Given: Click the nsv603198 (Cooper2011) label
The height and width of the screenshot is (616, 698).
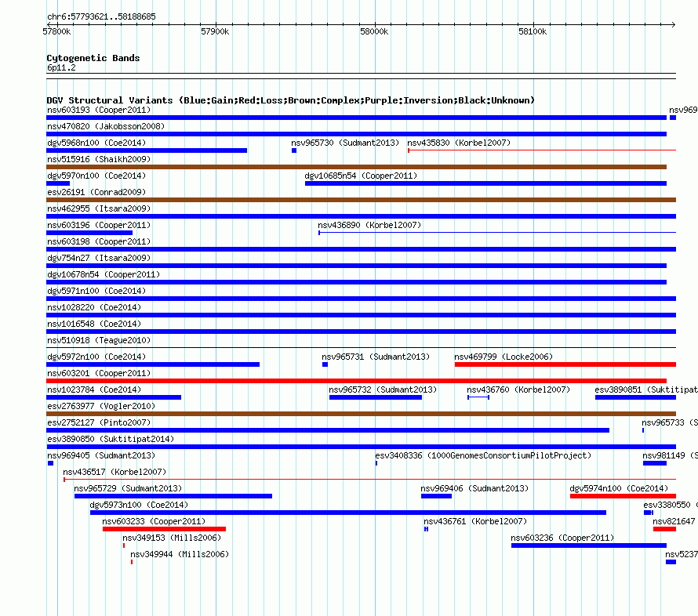Looking at the screenshot, I should (x=99, y=241).
